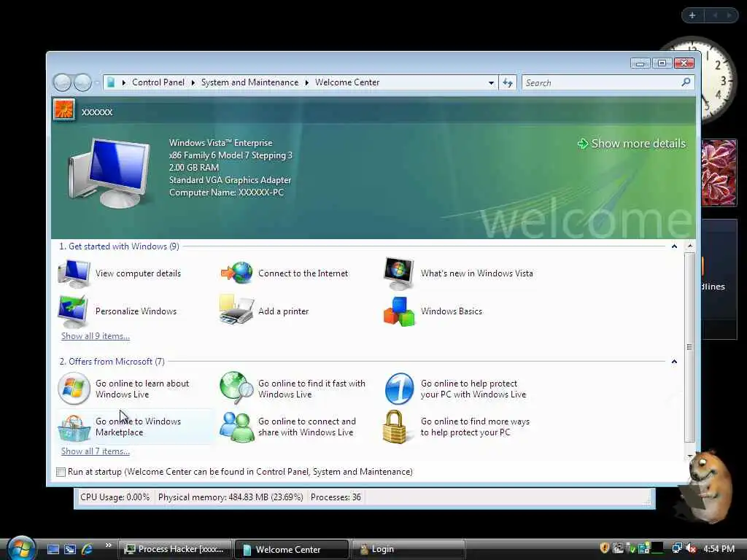Expand quick launch overflow chevron
747x560 pixels.
coord(108,545)
